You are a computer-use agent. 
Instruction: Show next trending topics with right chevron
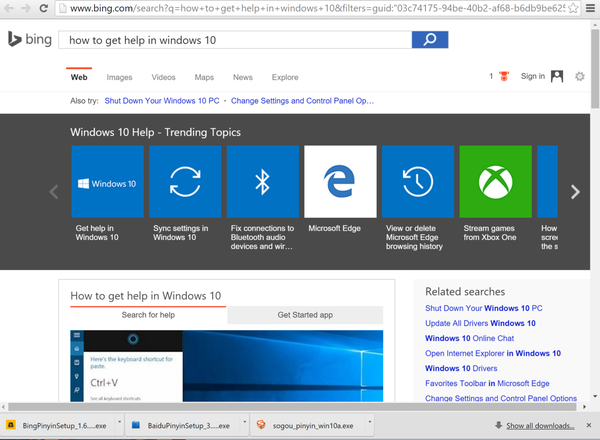tap(575, 192)
